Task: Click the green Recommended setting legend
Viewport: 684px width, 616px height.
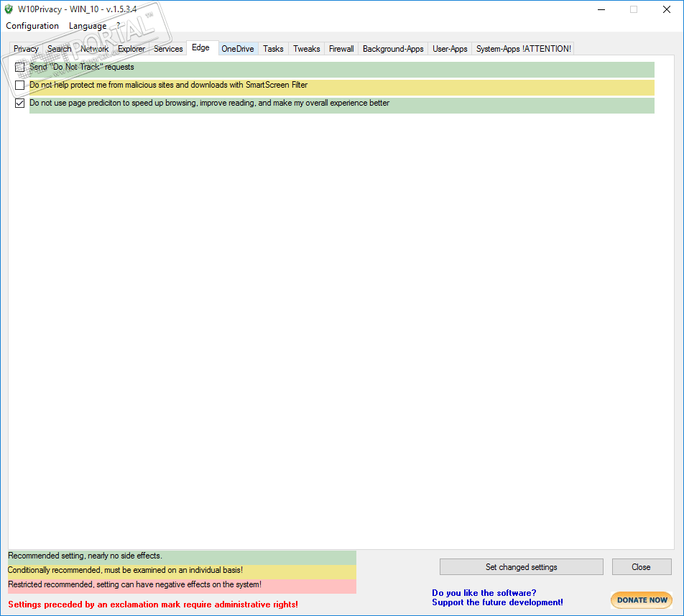Action: 182,556
